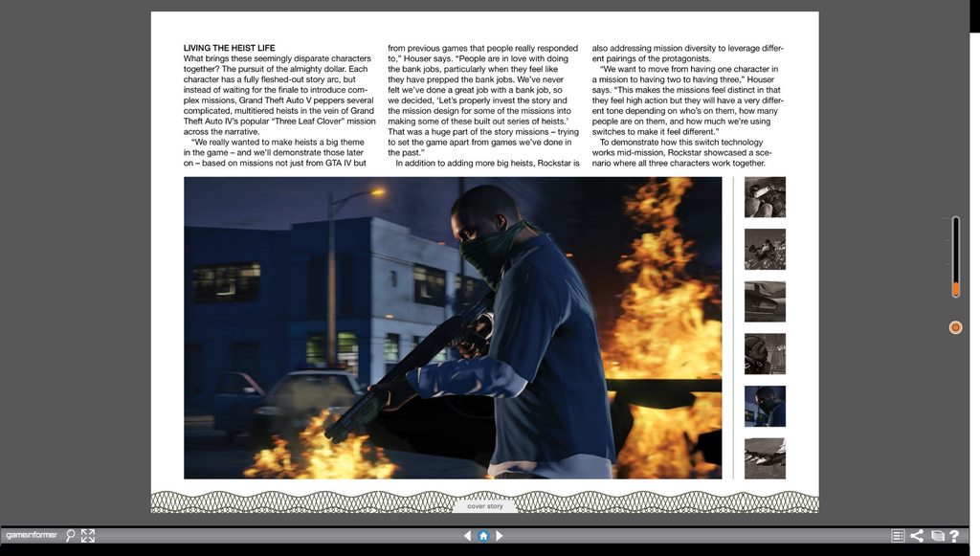Click the gameinformer logo in bottom bar
The width and height of the screenshot is (980, 556).
pos(32,536)
